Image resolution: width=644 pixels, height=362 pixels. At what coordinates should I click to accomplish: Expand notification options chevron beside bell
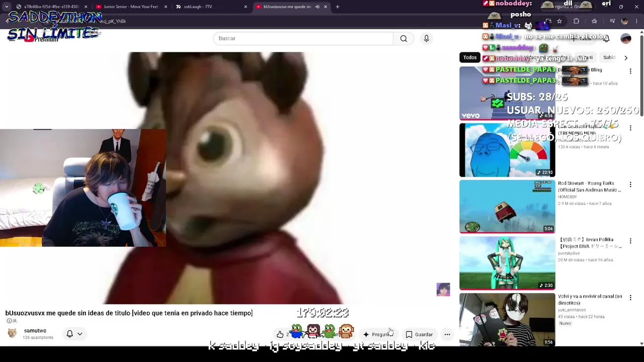(x=79, y=334)
